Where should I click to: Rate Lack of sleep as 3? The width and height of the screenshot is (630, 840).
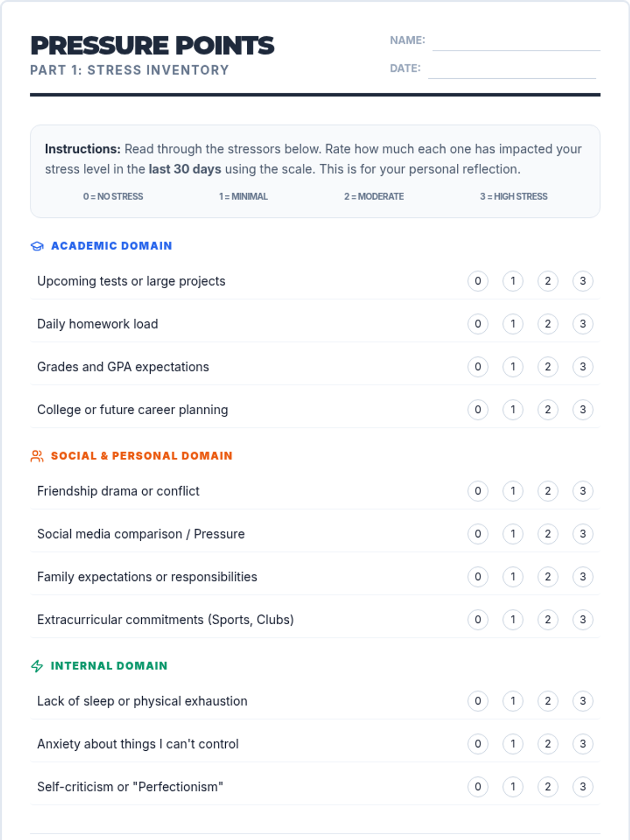pyautogui.click(x=583, y=701)
